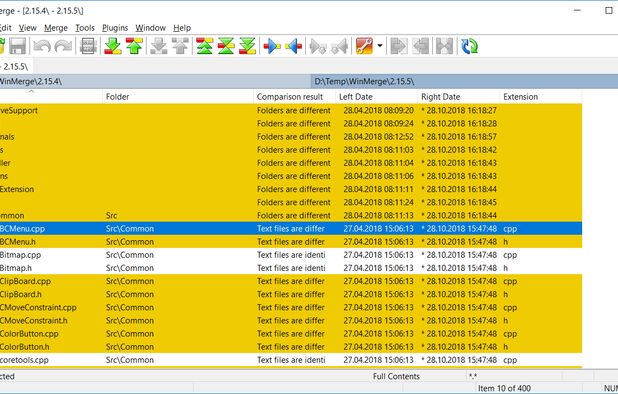Screen dimensions: 618x394
Task: Jump to Current Difference icon
Action: pos(226,46)
